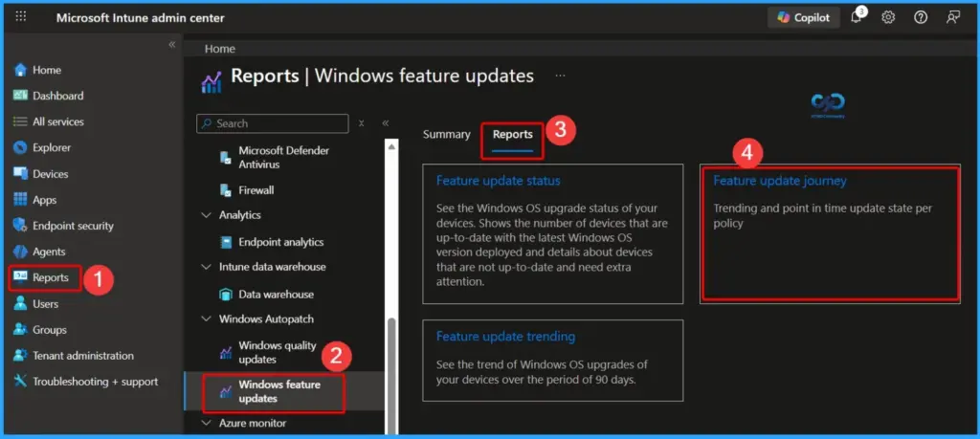This screenshot has width=980, height=439.
Task: Open Copilot in the top bar
Action: [x=803, y=17]
